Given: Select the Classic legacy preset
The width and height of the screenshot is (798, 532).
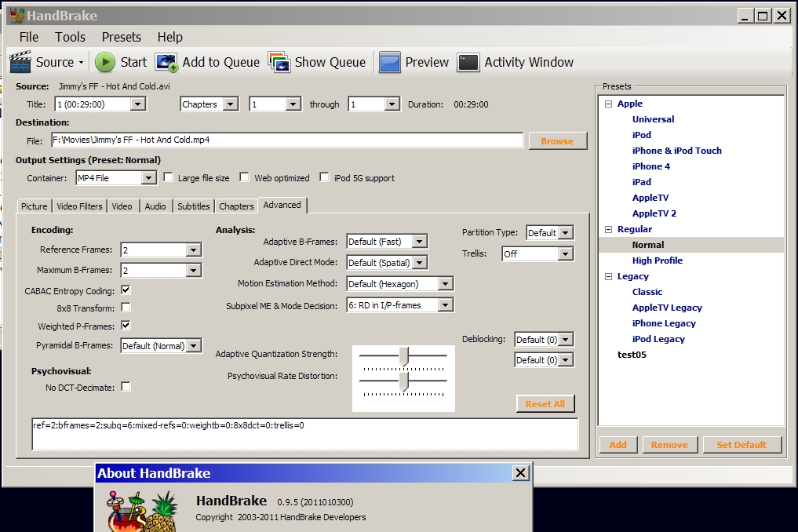Looking at the screenshot, I should 647,292.
